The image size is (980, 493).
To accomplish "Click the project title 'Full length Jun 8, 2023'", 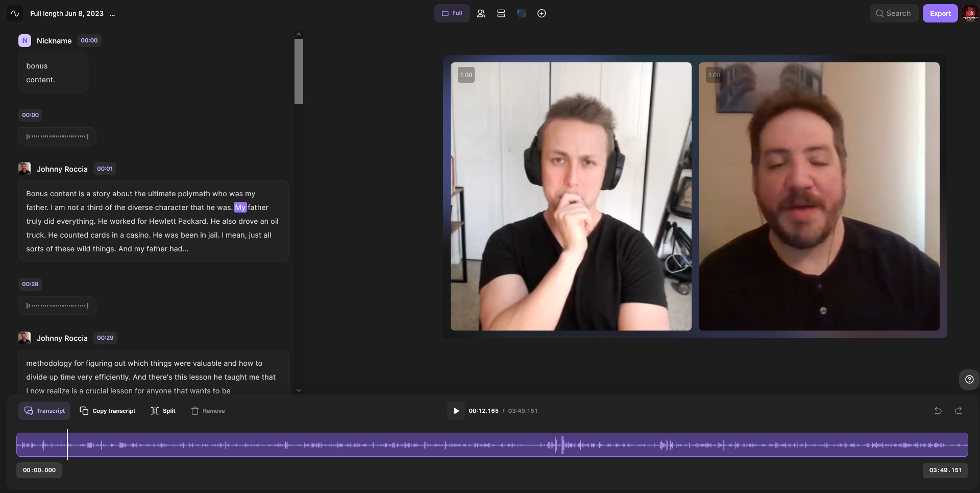I will 66,14.
